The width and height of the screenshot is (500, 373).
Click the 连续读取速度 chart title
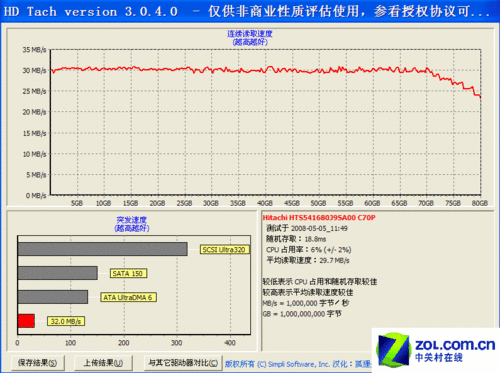tap(250, 34)
